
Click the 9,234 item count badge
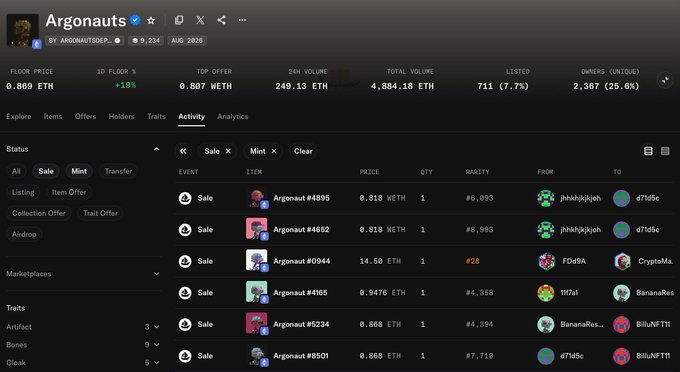pos(146,40)
